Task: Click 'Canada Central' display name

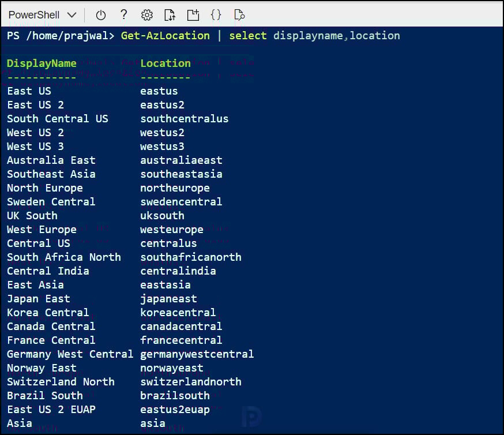Action: click(51, 326)
